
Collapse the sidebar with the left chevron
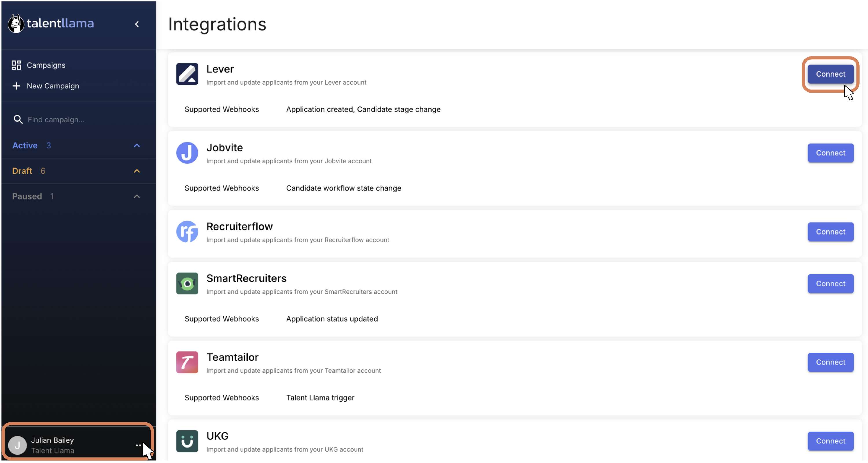click(137, 24)
